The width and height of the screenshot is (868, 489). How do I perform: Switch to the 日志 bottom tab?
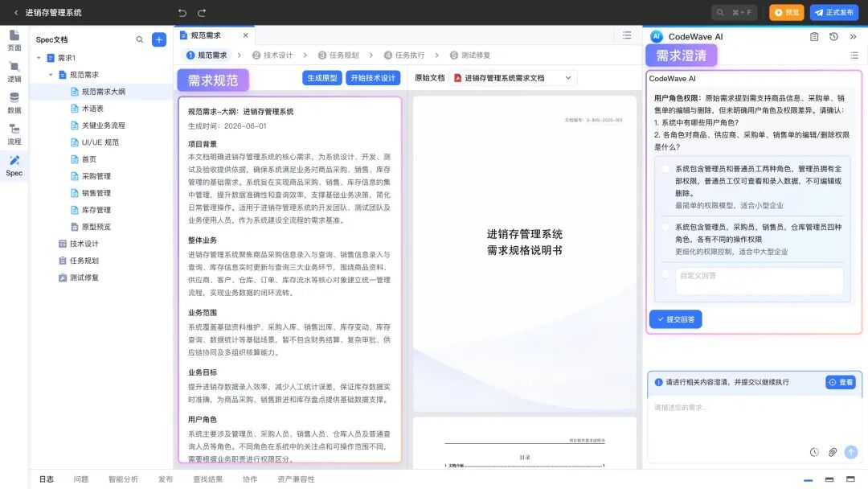(47, 479)
